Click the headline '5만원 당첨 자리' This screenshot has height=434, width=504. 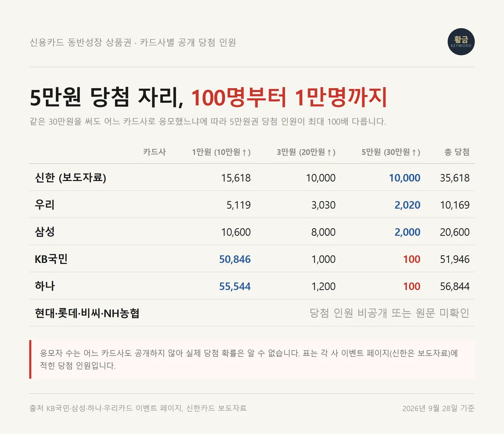tap(107, 97)
